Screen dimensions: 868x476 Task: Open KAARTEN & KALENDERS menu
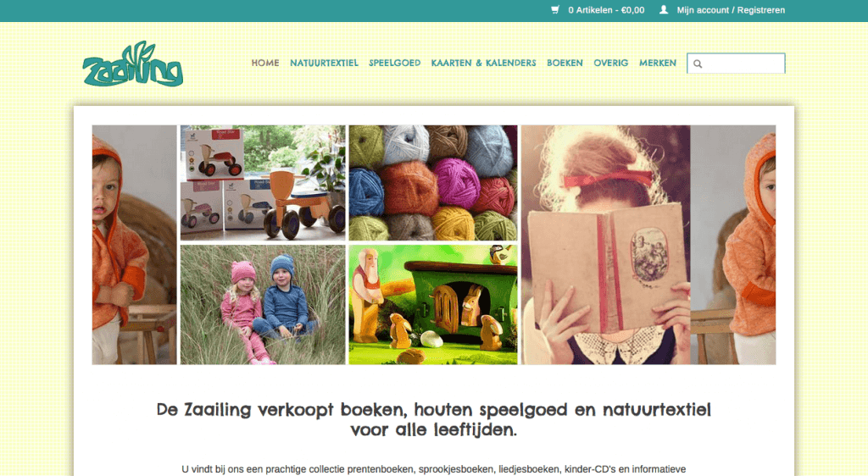click(x=483, y=63)
